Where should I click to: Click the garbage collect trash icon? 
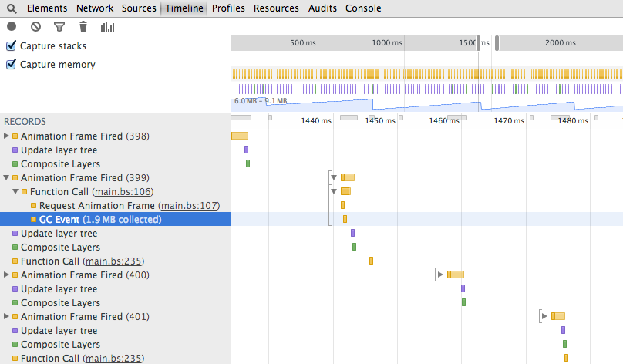(x=83, y=26)
